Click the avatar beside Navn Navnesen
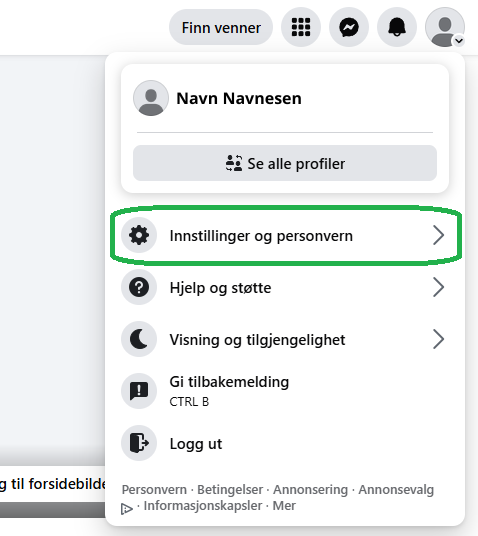The height and width of the screenshot is (536, 478). pos(151,98)
